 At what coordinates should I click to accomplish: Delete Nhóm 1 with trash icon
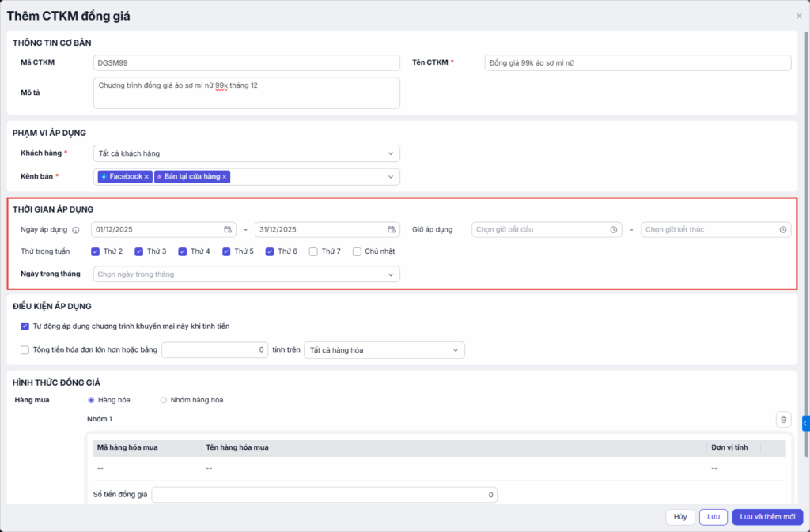tap(783, 420)
